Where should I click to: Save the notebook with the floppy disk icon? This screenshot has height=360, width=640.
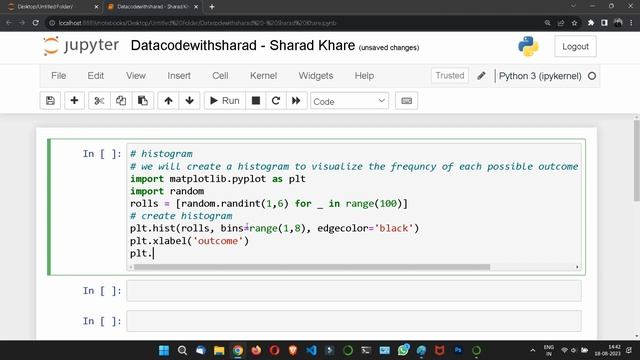point(50,101)
